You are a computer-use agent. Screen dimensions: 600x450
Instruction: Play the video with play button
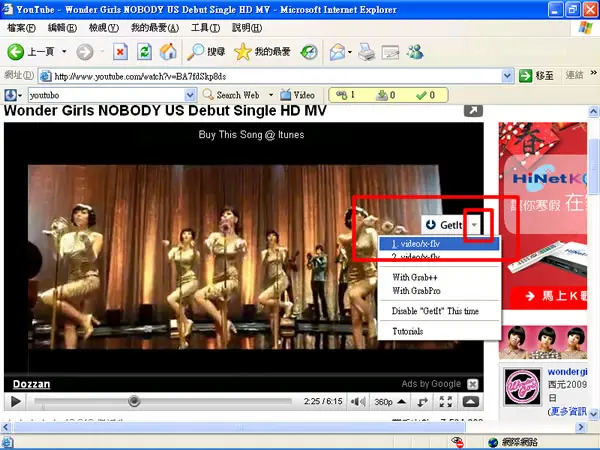coord(16,401)
